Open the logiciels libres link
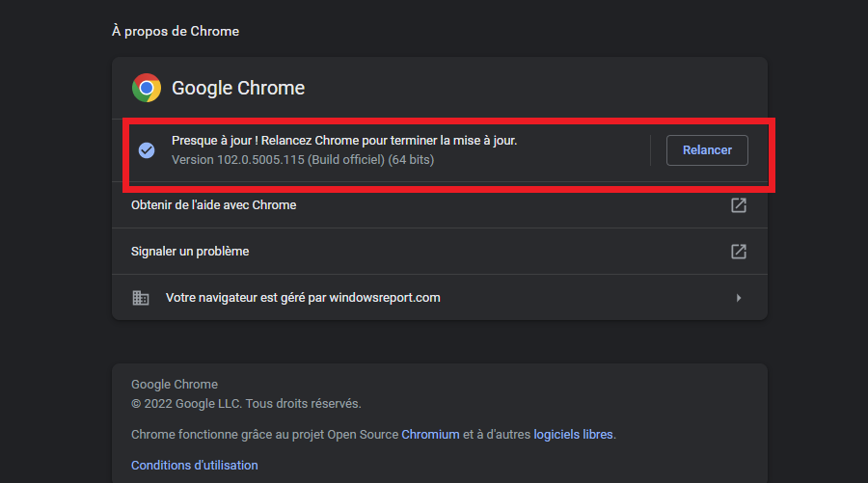Viewport: 868px width, 483px height. click(573, 435)
